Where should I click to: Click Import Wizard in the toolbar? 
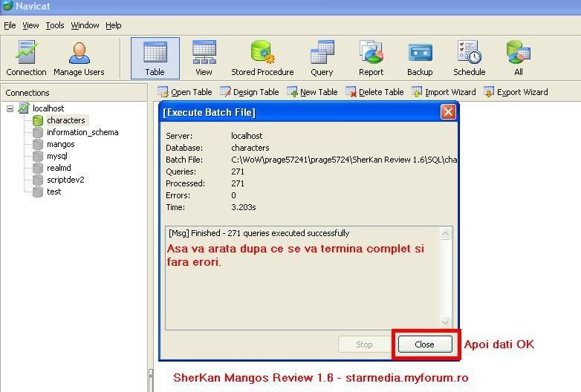click(x=444, y=92)
